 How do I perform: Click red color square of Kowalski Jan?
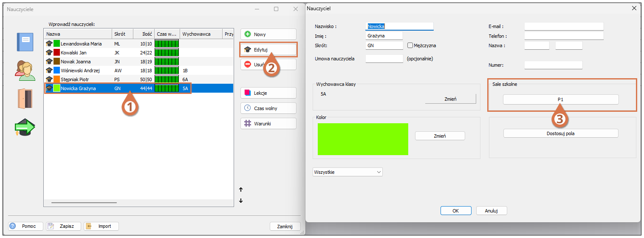[x=56, y=52]
